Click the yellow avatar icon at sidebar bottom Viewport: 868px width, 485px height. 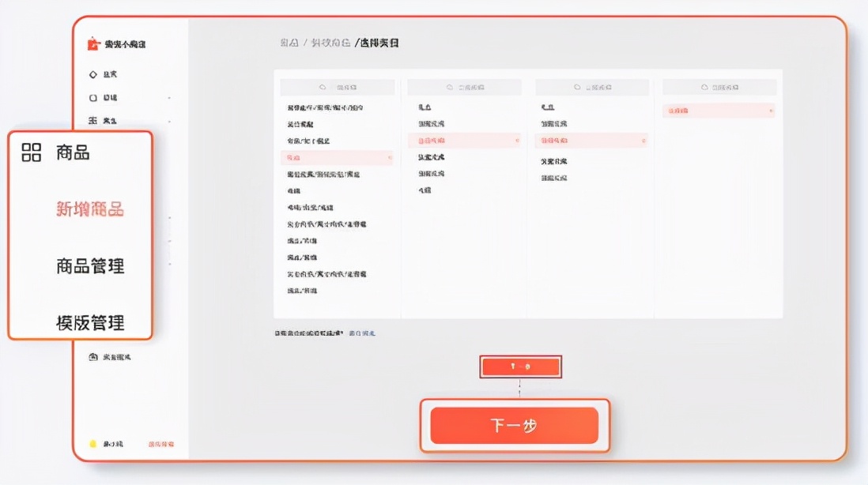[x=93, y=443]
